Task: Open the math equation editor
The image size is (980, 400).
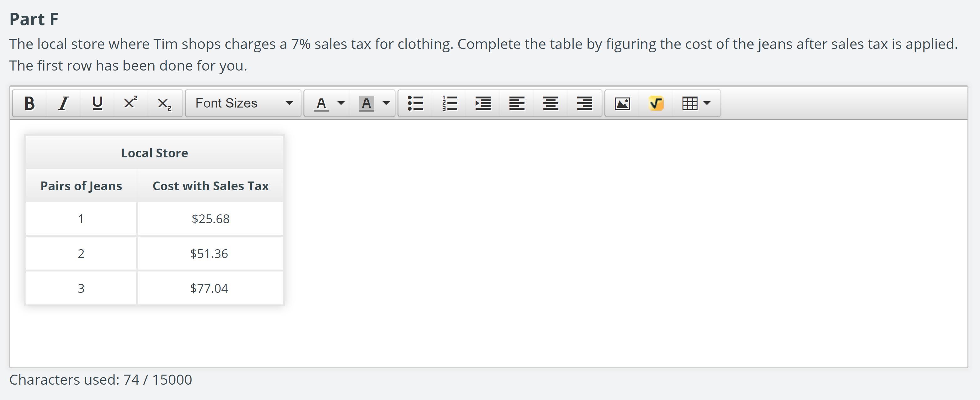Action: (656, 103)
